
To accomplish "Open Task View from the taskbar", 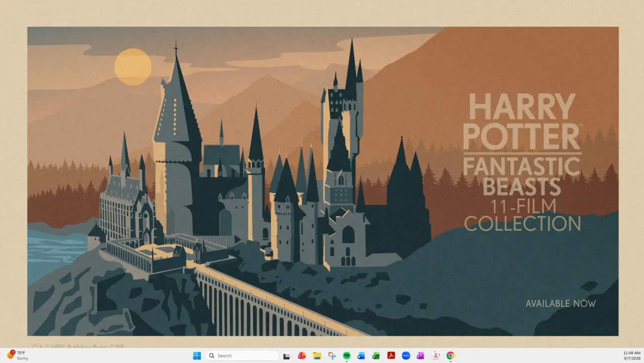I will pyautogui.click(x=286, y=355).
